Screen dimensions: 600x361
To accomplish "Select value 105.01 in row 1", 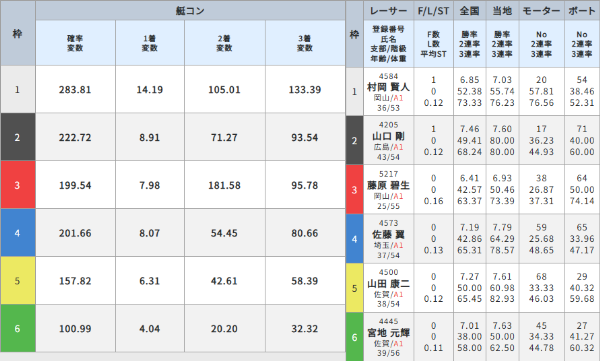I will click(x=224, y=90).
